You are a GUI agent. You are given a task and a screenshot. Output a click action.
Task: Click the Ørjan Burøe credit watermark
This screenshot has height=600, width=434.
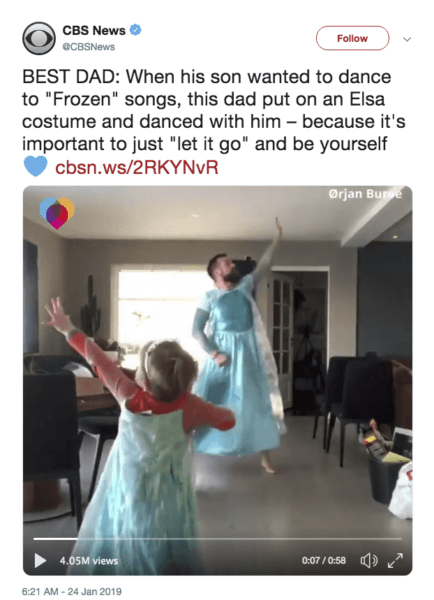coord(365,194)
